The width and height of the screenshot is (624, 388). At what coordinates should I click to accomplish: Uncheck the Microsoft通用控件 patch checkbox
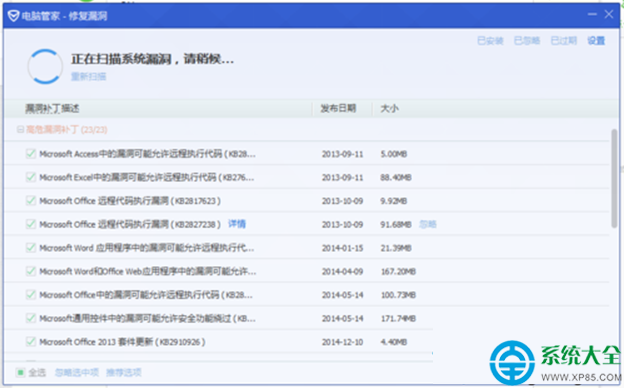(x=31, y=318)
